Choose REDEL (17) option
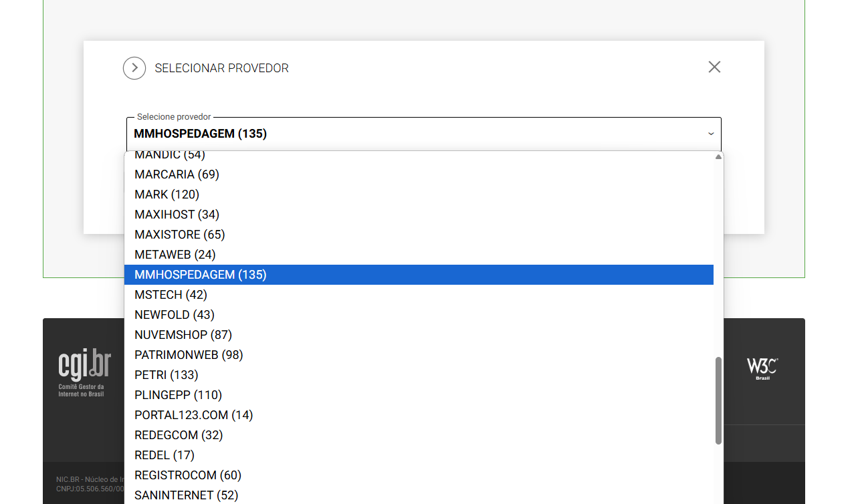This screenshot has width=858, height=504. 419,455
